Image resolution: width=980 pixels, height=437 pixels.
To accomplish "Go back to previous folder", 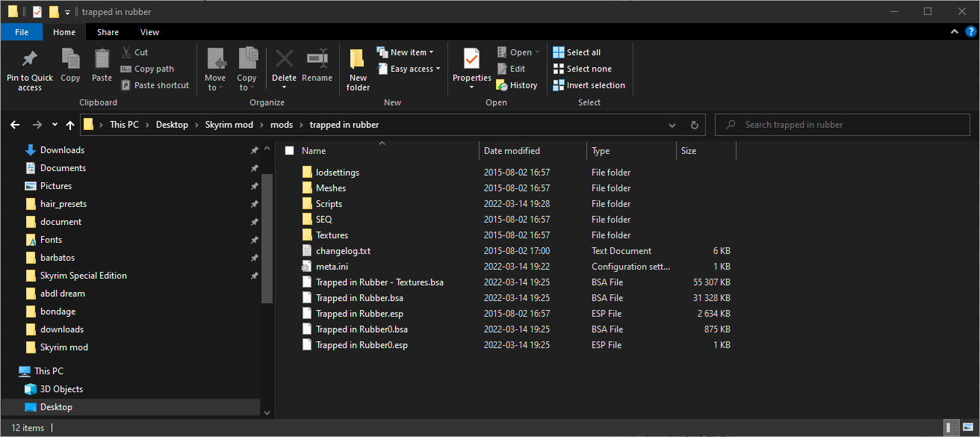I will click(x=16, y=125).
